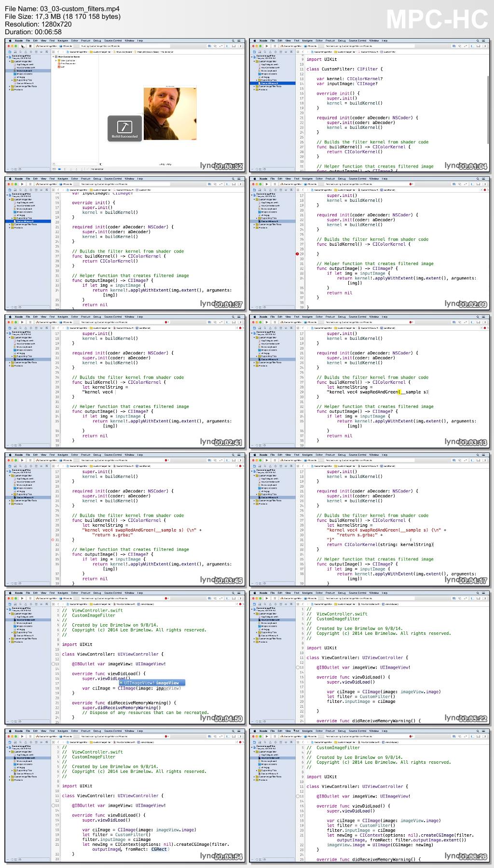Select Version editor button in 00:02:09 toolbar
Viewport: 494px width, 868px height.
tap(465, 184)
